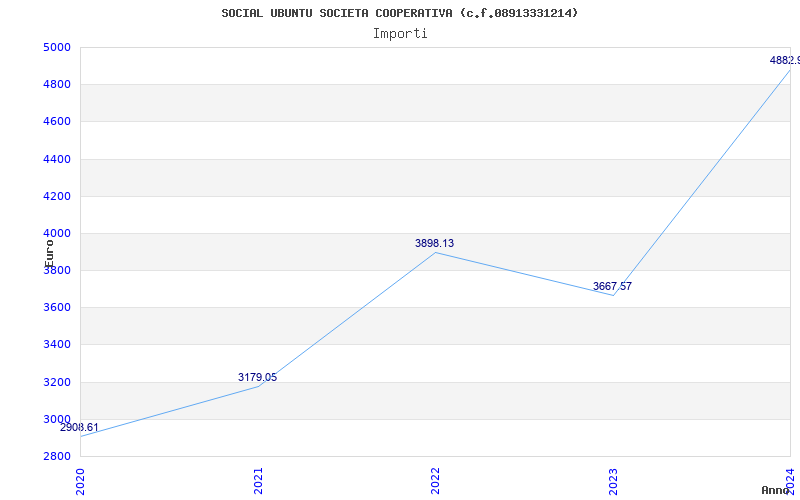Click the x-axis year label 2020
Image resolution: width=800 pixels, height=500 pixels.
click(80, 481)
